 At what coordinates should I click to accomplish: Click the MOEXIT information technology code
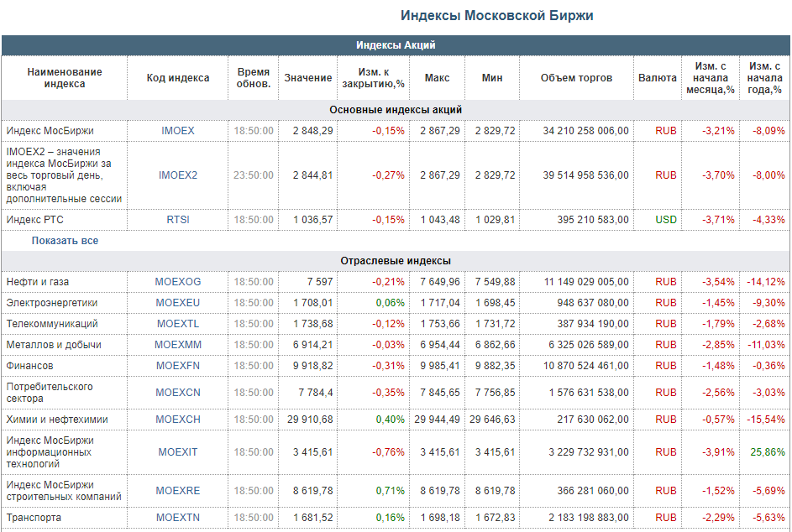[x=178, y=452]
